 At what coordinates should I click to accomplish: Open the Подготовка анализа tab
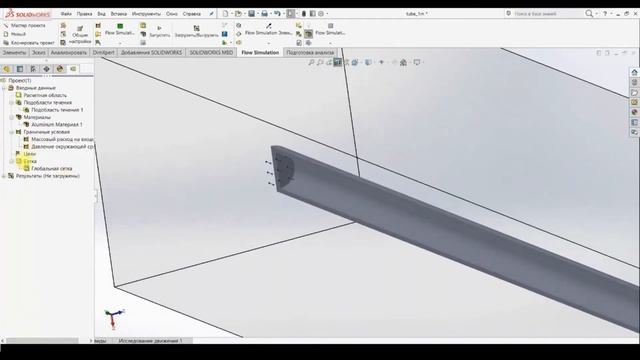[310, 53]
